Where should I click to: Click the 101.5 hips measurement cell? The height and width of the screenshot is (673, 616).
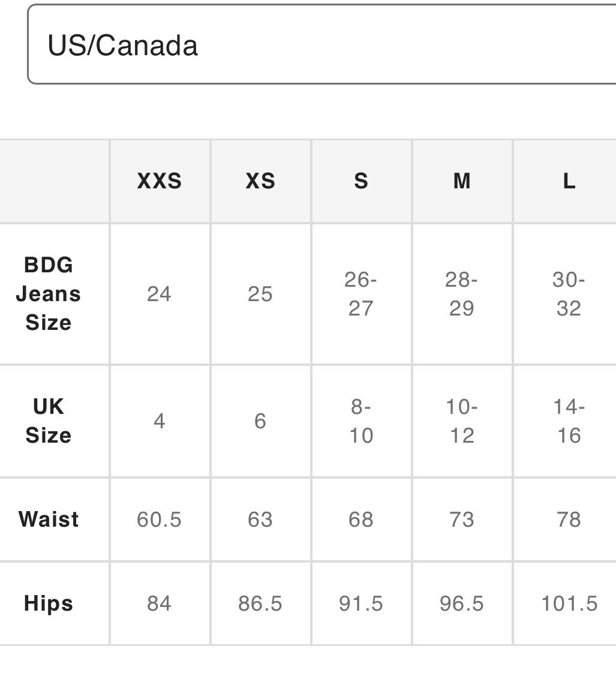(569, 603)
